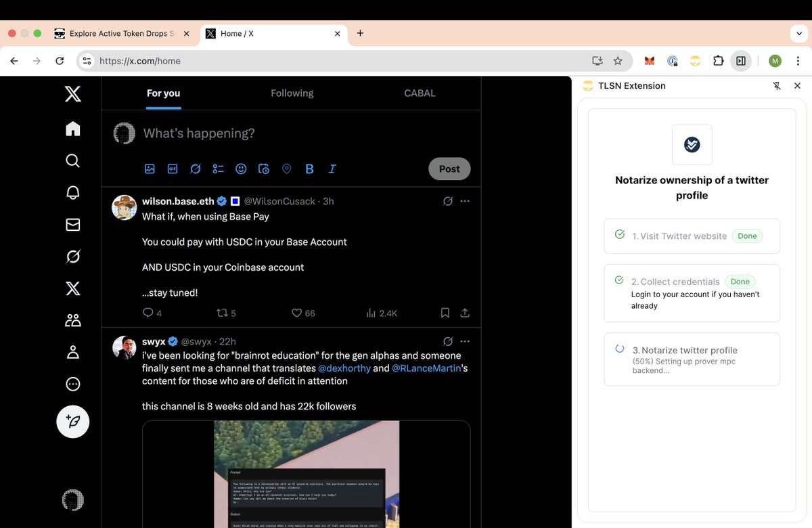
Task: Open more options on wilson.base.eth post
Action: pos(465,201)
